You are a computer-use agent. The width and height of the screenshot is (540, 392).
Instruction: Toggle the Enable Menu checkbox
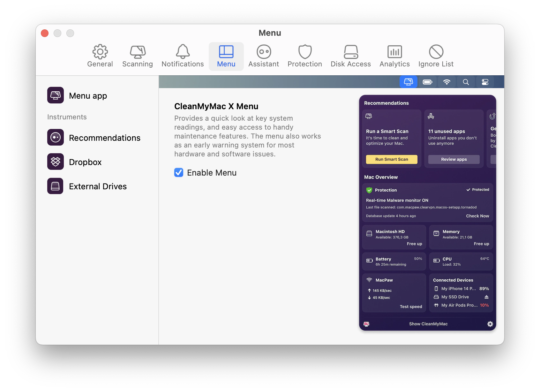point(179,172)
